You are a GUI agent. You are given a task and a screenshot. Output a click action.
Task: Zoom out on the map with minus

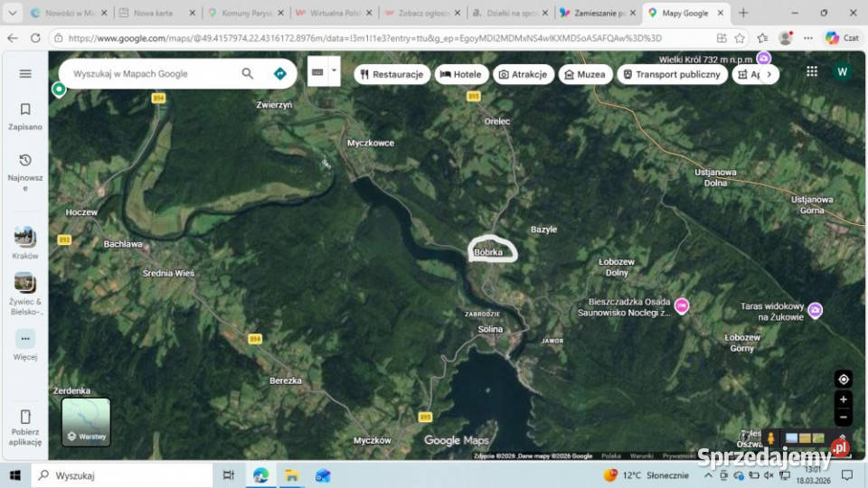pos(843,418)
